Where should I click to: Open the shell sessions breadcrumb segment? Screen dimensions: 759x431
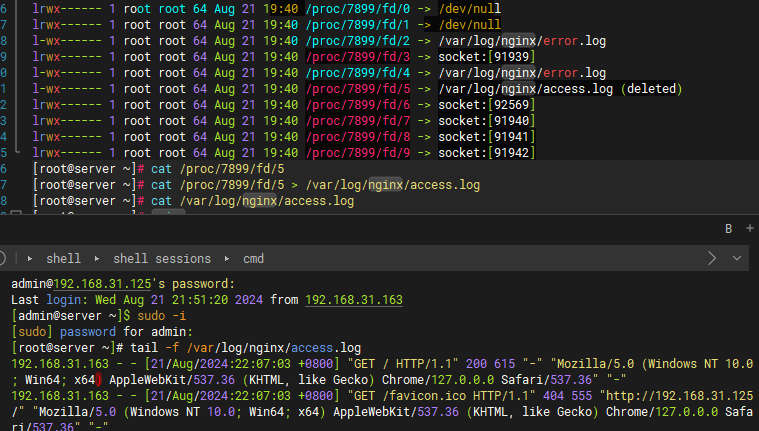point(162,259)
